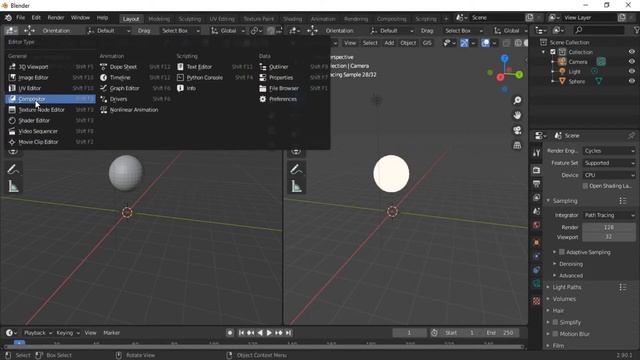Open the Integrator Path Tracing dropdown
Image resolution: width=640 pixels, height=360 pixels.
(609, 215)
